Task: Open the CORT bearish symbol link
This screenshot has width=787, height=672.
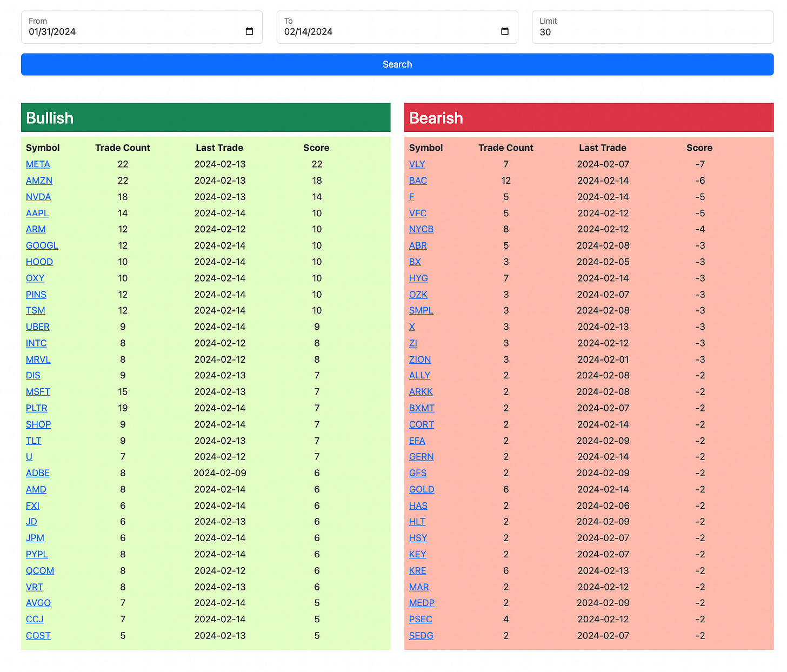Action: point(422,424)
